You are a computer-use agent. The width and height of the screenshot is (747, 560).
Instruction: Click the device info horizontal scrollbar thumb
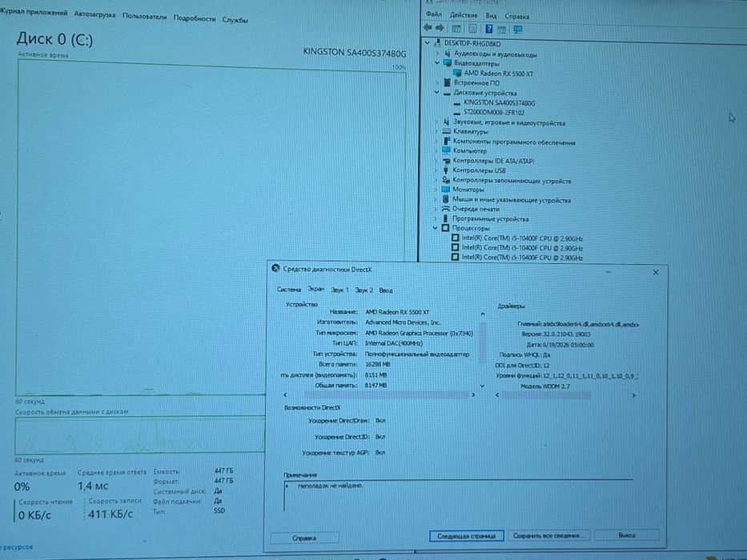386,394
